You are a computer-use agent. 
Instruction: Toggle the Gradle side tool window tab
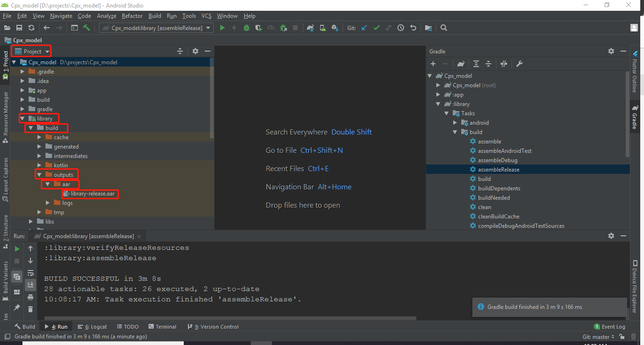pyautogui.click(x=635, y=116)
